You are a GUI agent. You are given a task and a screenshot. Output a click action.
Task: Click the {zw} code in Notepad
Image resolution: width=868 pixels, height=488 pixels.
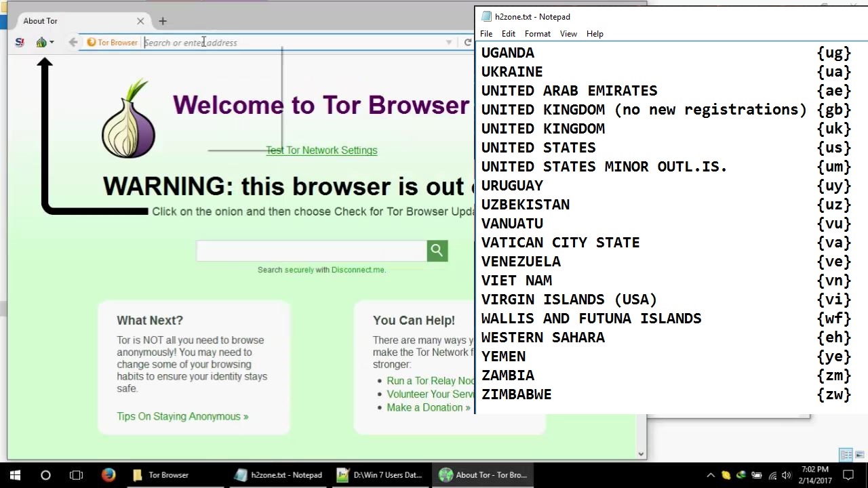pos(833,394)
